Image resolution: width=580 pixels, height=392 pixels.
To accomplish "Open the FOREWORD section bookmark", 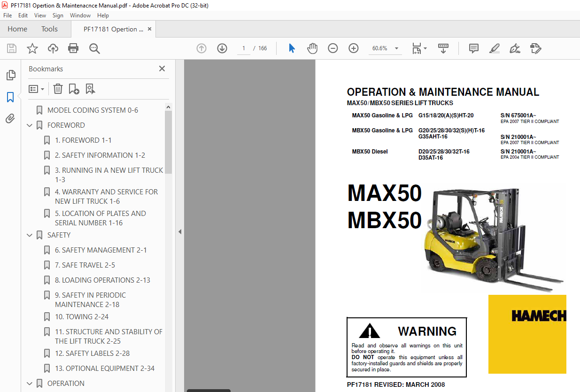I will [x=66, y=125].
